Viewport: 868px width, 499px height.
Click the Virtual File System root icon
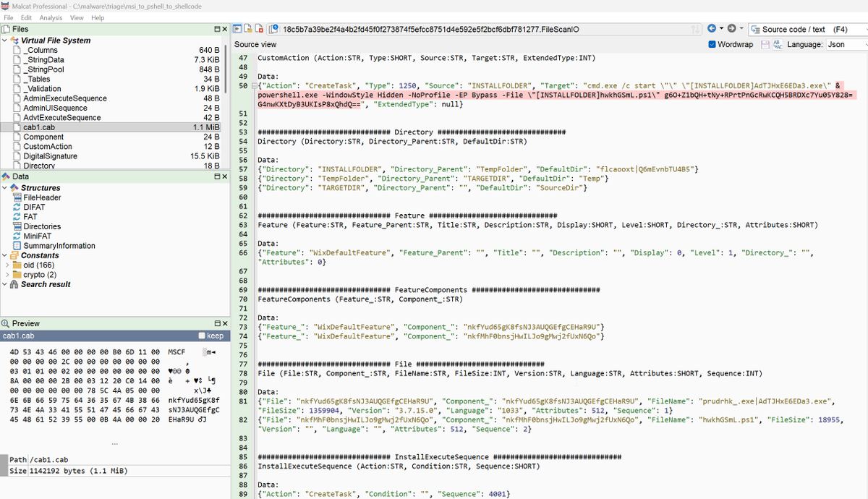14,40
